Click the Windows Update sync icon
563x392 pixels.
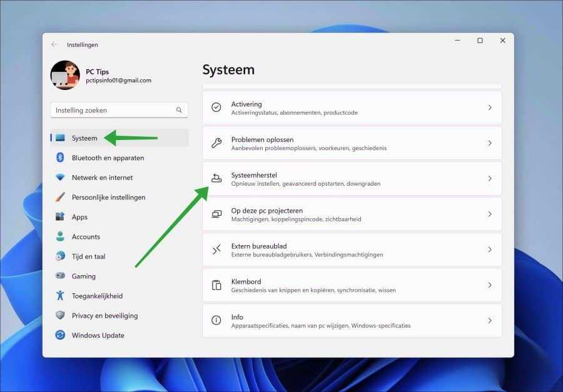pyautogui.click(x=60, y=335)
